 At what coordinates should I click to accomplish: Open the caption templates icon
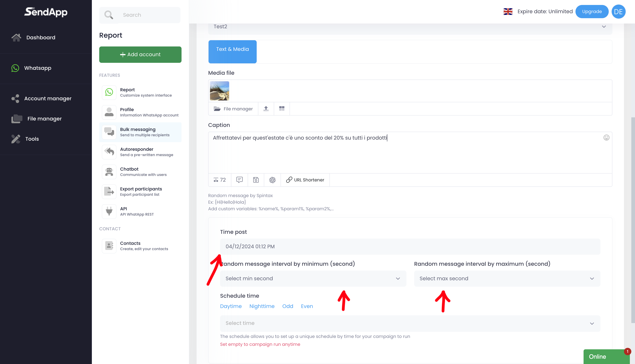point(239,180)
